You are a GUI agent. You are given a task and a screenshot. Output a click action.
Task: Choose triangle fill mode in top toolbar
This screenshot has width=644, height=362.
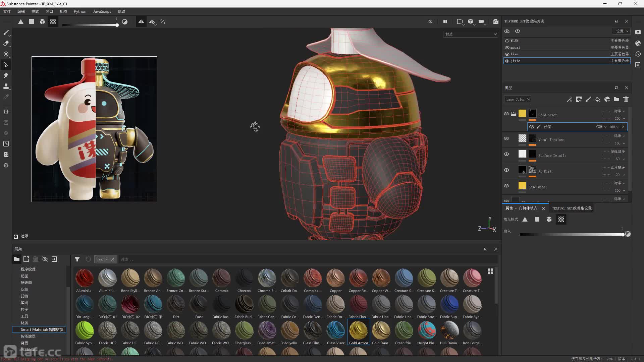point(21,21)
